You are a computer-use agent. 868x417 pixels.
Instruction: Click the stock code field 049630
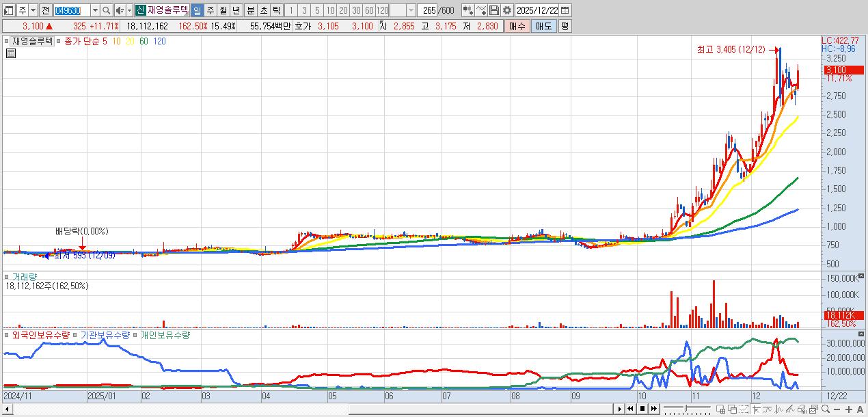point(71,10)
